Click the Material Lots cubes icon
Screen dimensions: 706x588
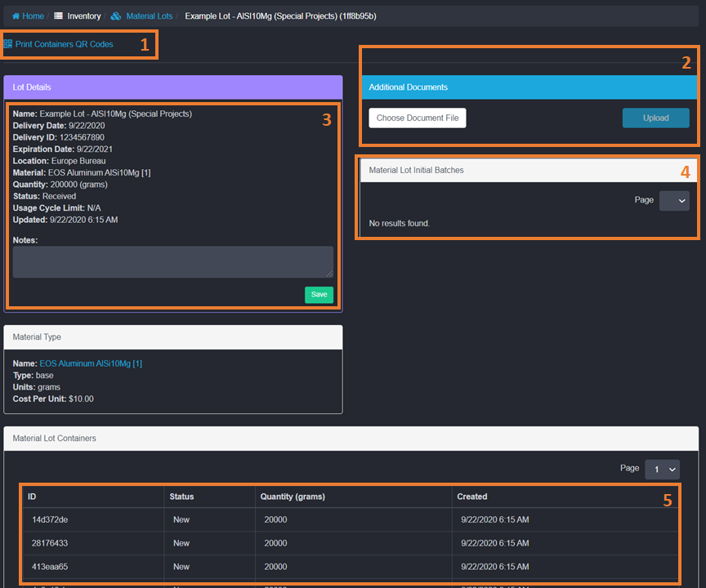tap(116, 16)
